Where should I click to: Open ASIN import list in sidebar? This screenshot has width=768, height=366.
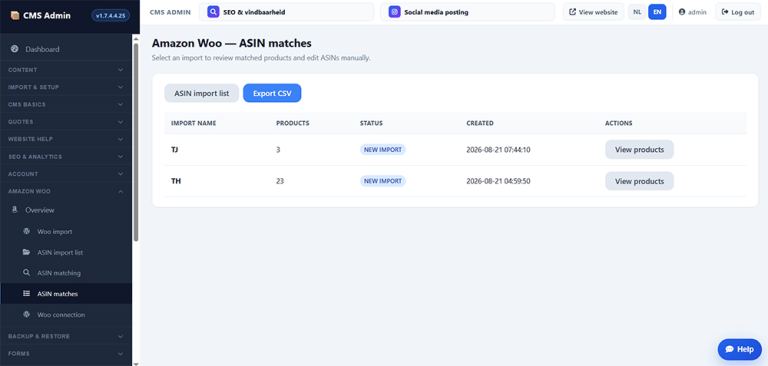point(66,252)
